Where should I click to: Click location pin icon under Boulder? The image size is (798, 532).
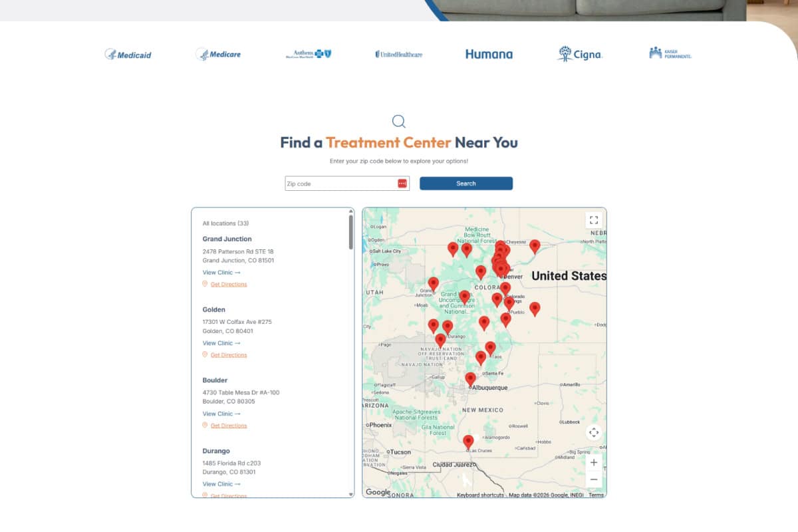(205, 425)
